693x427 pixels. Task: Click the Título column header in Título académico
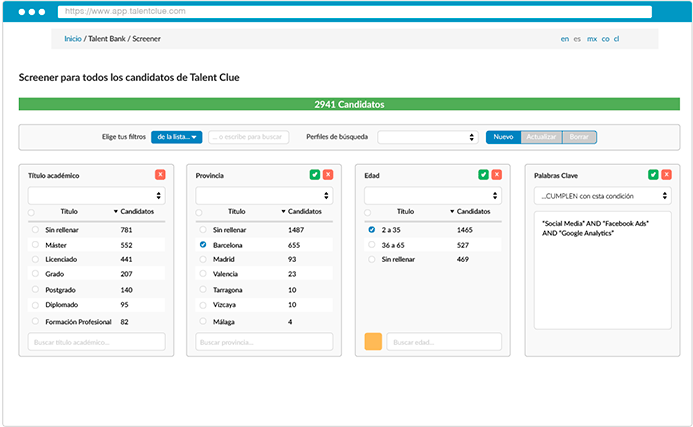pyautogui.click(x=69, y=211)
